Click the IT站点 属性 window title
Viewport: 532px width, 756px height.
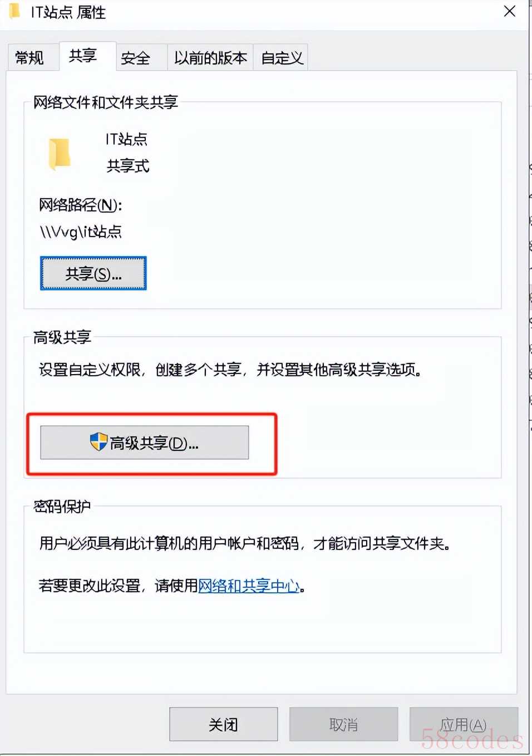(68, 12)
